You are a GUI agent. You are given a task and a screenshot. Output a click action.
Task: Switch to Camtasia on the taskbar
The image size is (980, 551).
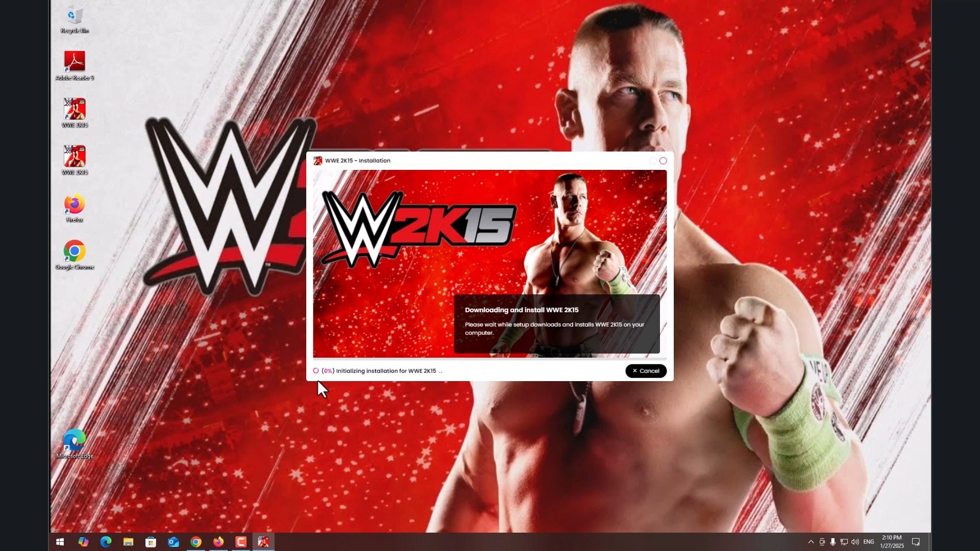click(241, 542)
